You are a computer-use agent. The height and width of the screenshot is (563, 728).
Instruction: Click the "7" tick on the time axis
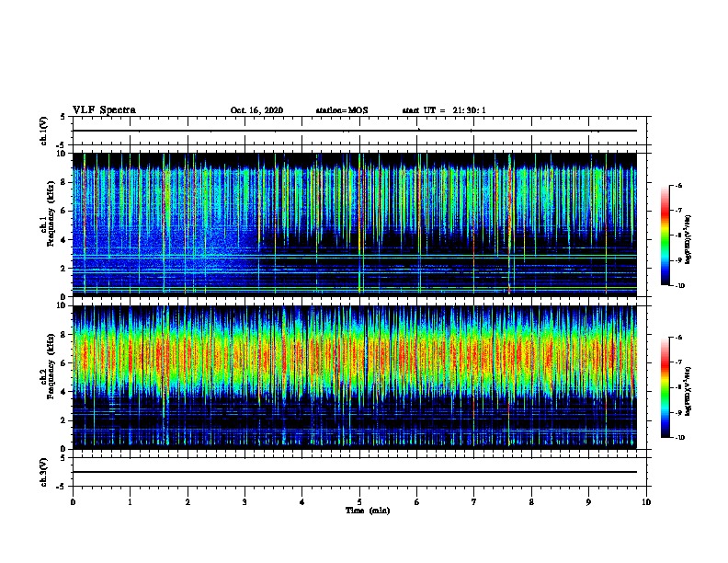coord(474,502)
